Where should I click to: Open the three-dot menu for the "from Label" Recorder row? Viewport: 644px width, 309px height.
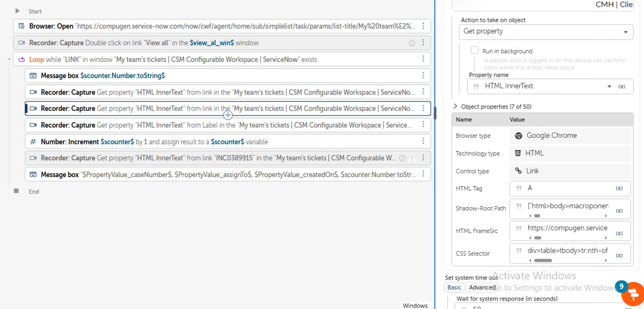coord(423,125)
